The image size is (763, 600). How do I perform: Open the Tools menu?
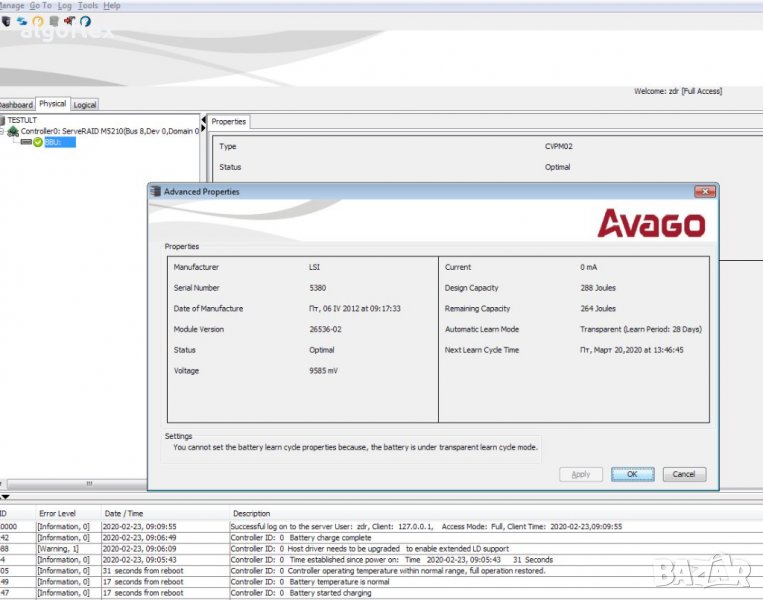(88, 5)
